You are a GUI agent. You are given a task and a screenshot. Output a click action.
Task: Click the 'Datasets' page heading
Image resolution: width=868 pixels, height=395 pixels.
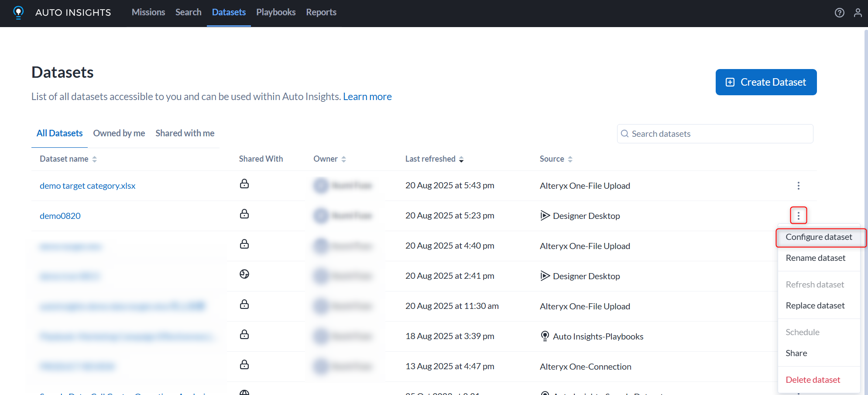(62, 73)
